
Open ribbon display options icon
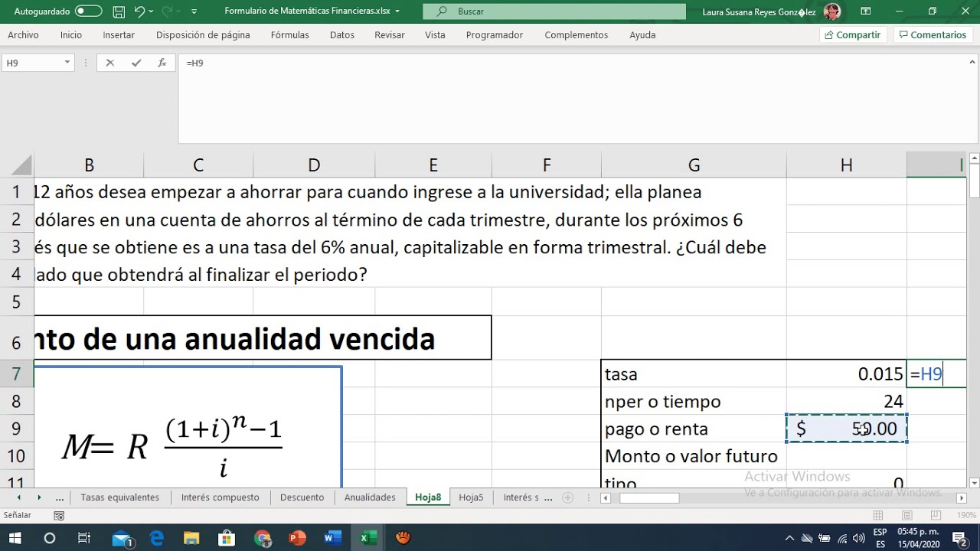[866, 11]
